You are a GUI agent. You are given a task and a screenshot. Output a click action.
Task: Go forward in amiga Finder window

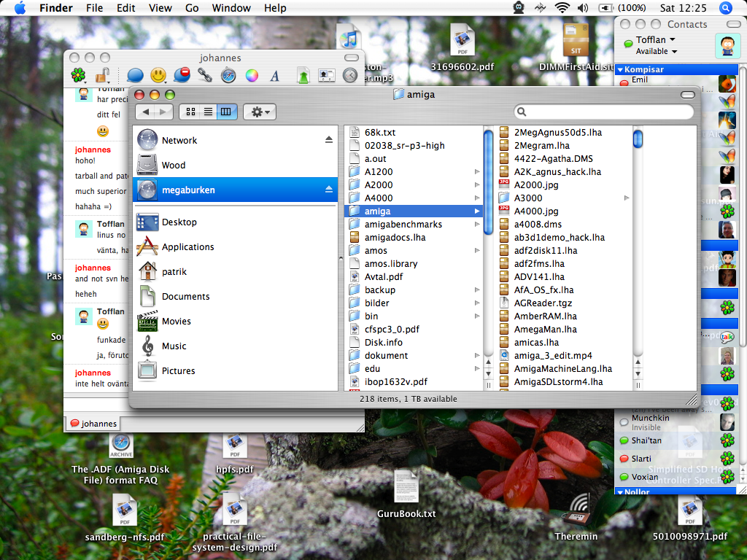point(163,112)
